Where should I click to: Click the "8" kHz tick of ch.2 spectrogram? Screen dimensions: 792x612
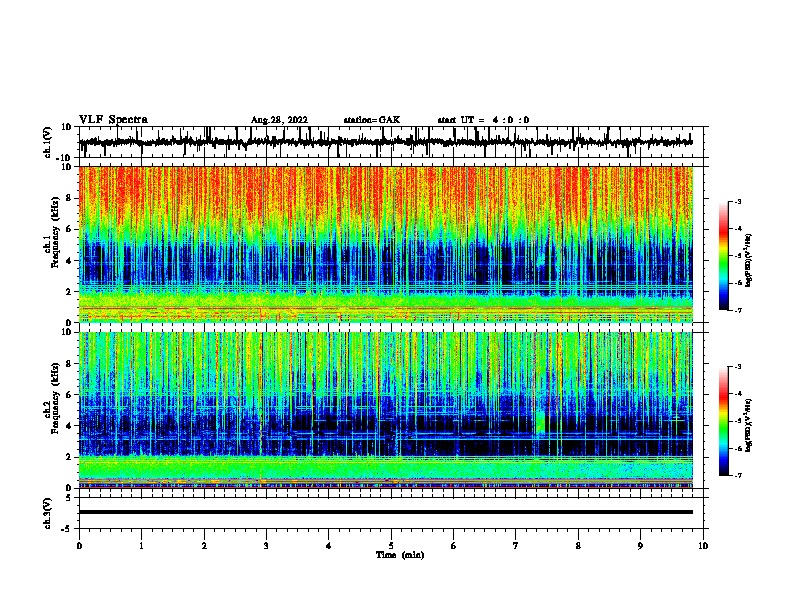70,364
